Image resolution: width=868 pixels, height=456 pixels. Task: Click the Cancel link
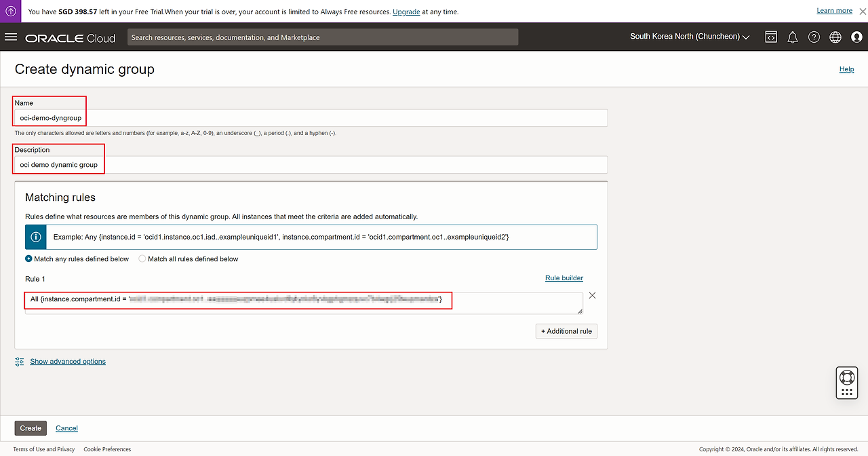click(66, 428)
